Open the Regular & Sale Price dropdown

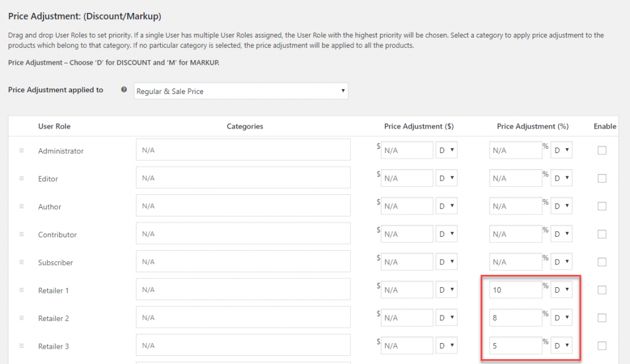(241, 91)
